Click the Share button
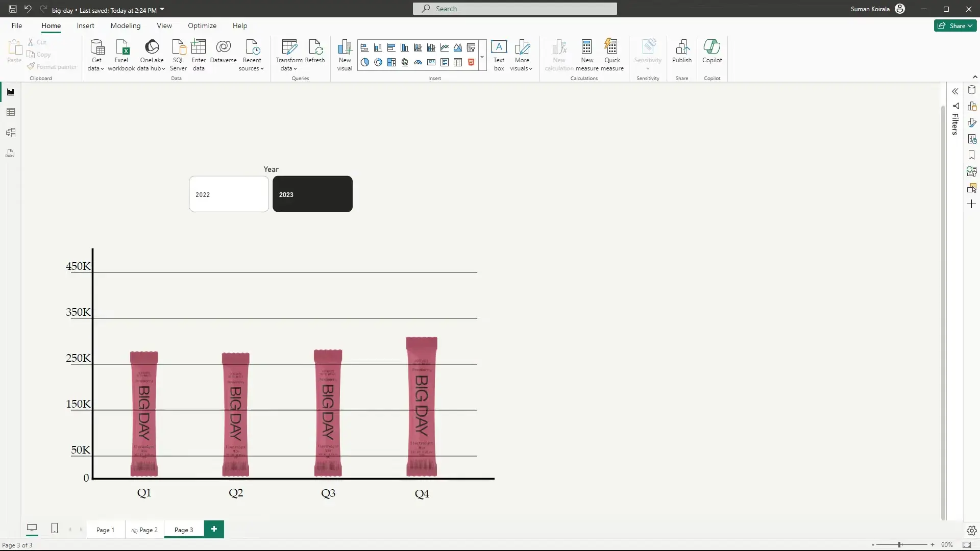This screenshot has height=551, width=980. tap(955, 26)
